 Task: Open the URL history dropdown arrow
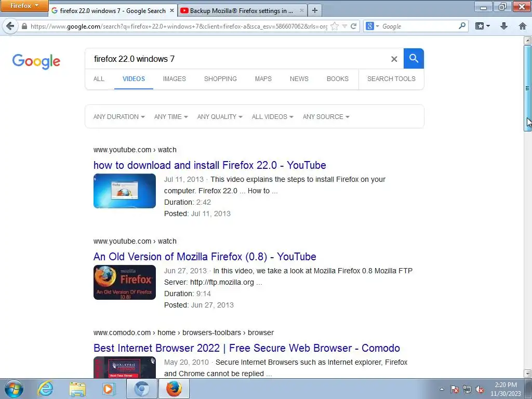tap(344, 26)
